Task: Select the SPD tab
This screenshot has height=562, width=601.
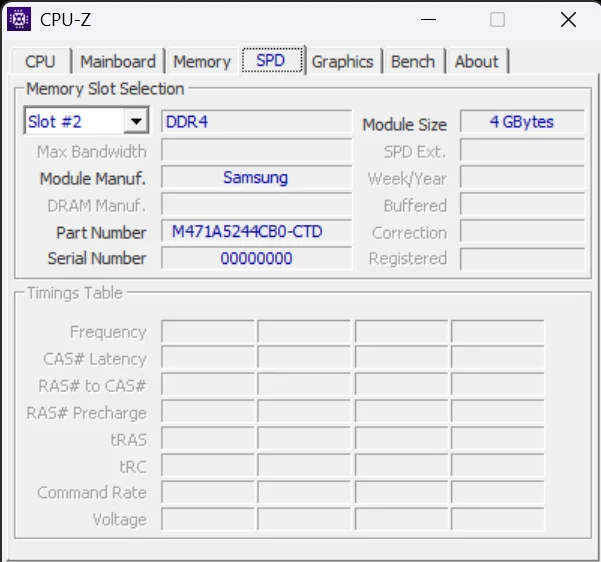Action: (271, 60)
